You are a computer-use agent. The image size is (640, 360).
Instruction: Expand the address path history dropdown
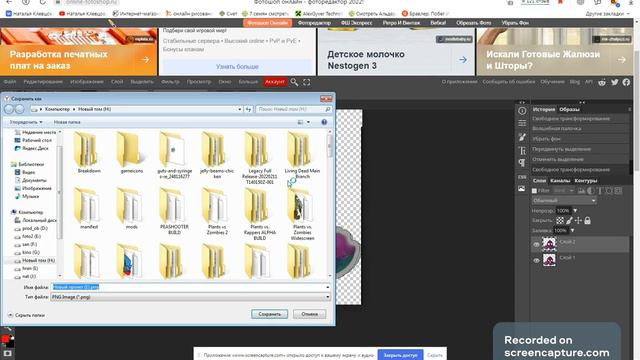tap(240, 109)
